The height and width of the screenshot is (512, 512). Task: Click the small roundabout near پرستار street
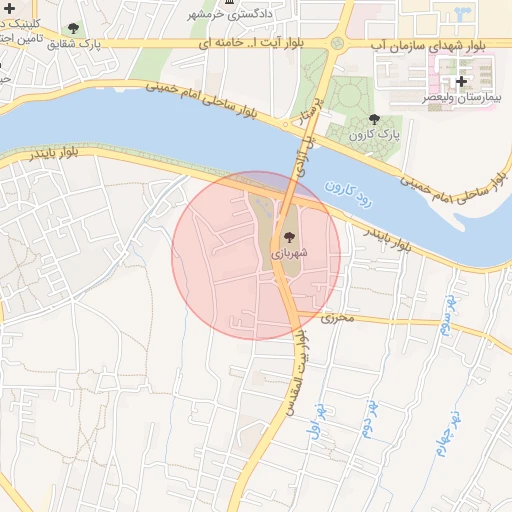(x=285, y=125)
